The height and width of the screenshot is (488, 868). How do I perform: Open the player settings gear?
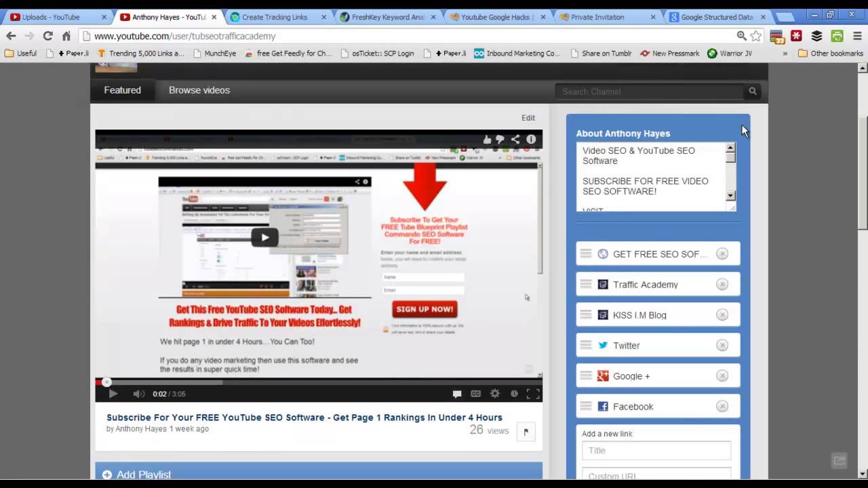point(495,394)
